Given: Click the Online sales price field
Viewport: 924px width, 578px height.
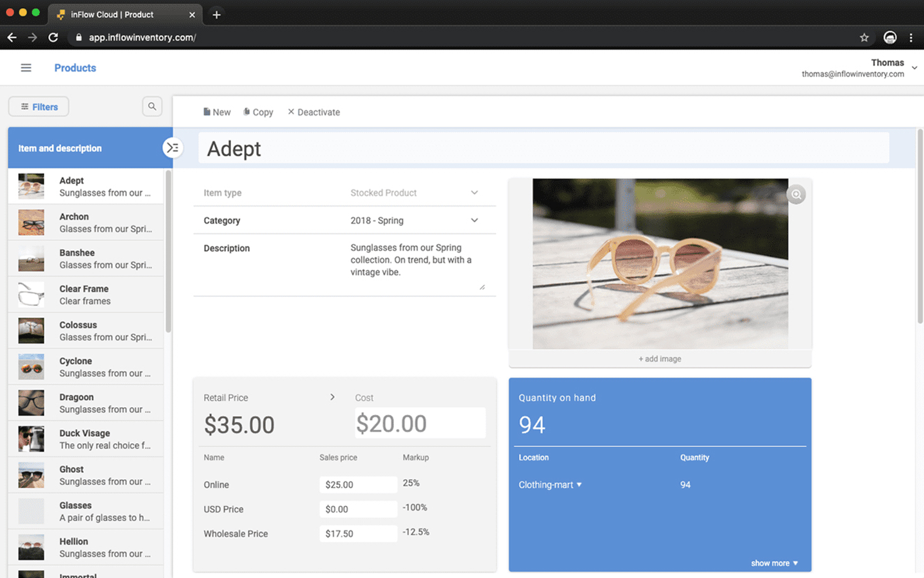Looking at the screenshot, I should click(x=357, y=485).
